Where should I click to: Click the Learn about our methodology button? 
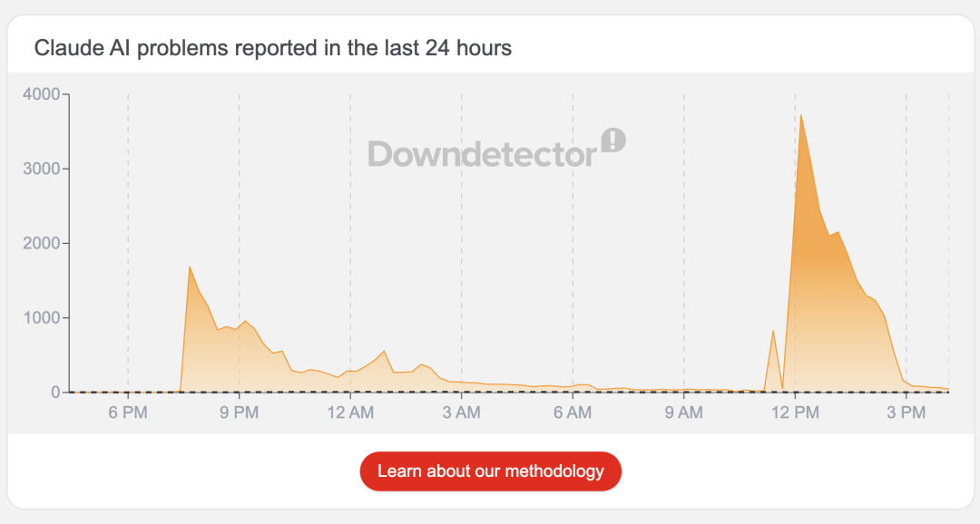[490, 471]
